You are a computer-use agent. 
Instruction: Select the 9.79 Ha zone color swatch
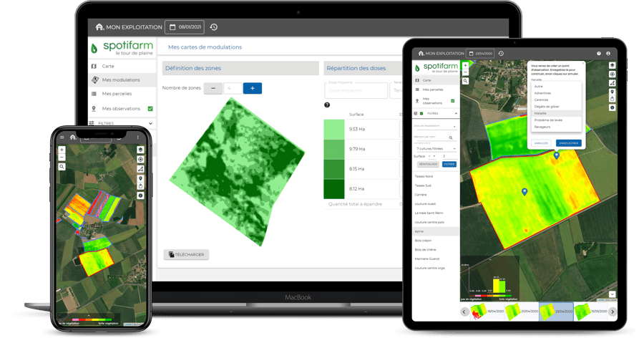click(334, 149)
